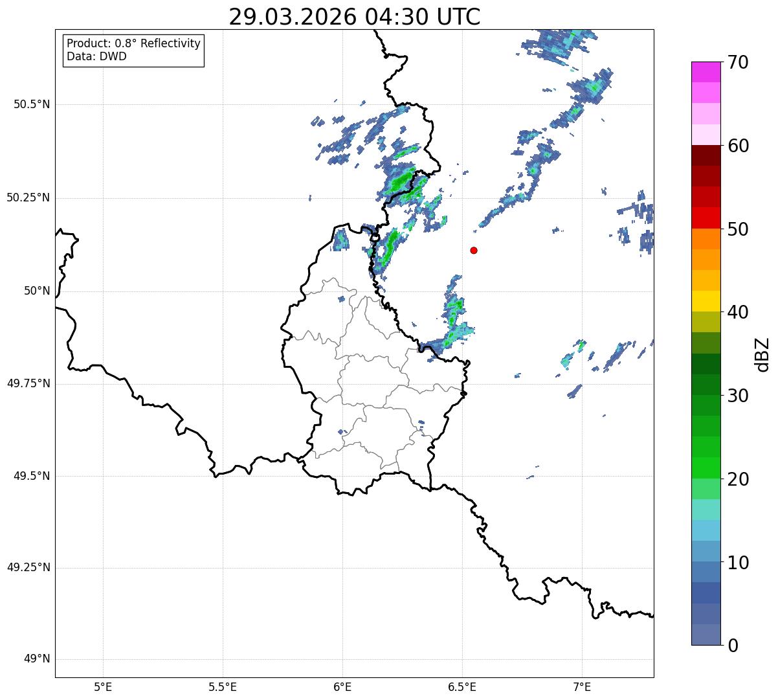Image resolution: width=778 pixels, height=700 pixels.
Task: Click the colorbar tick label 50
Action: pos(739,229)
